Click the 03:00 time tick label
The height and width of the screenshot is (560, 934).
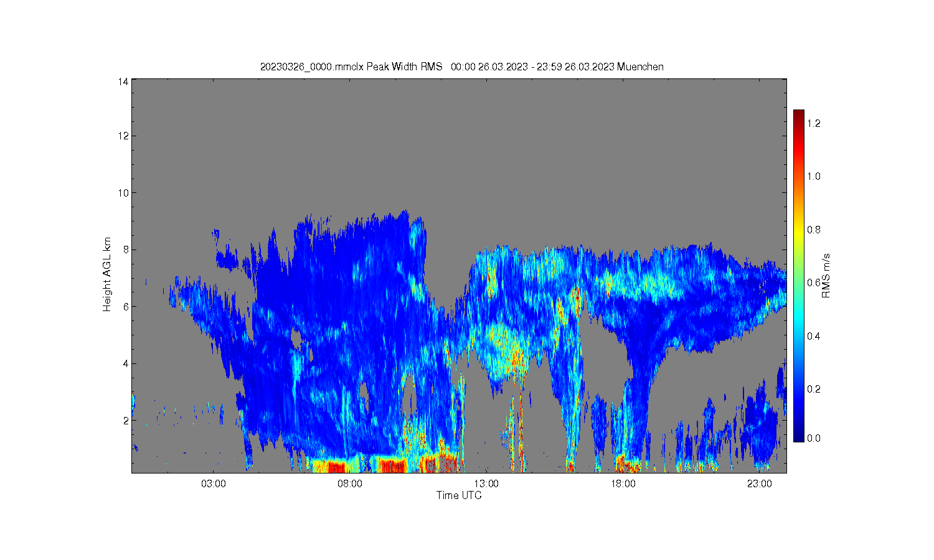pos(214,483)
